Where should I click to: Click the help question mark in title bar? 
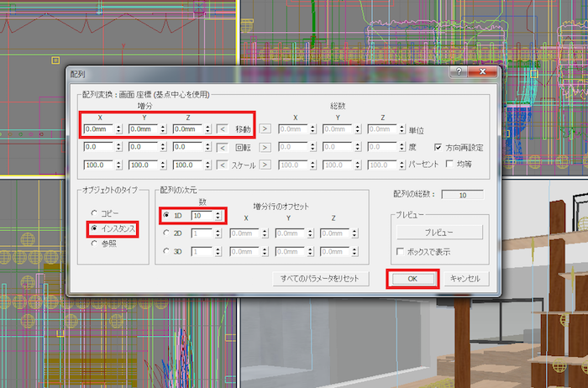coord(459,73)
